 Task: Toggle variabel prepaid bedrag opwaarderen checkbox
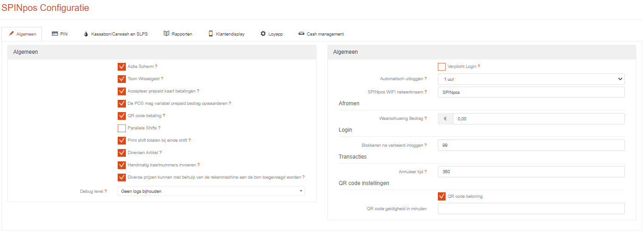(122, 103)
